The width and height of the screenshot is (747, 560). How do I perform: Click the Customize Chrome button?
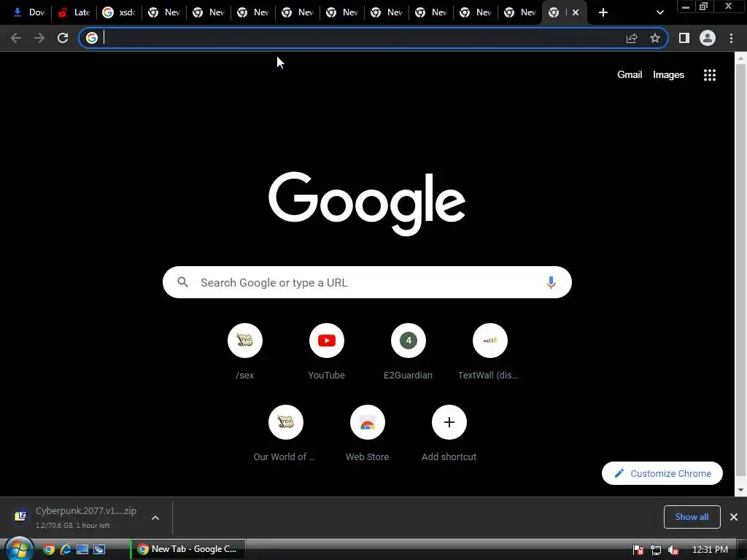[662, 473]
